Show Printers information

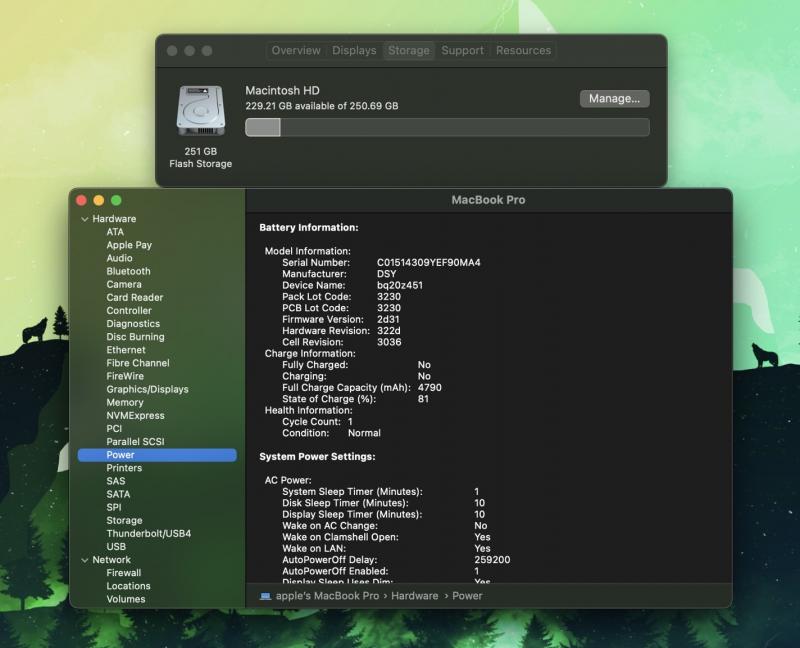pyautogui.click(x=124, y=468)
